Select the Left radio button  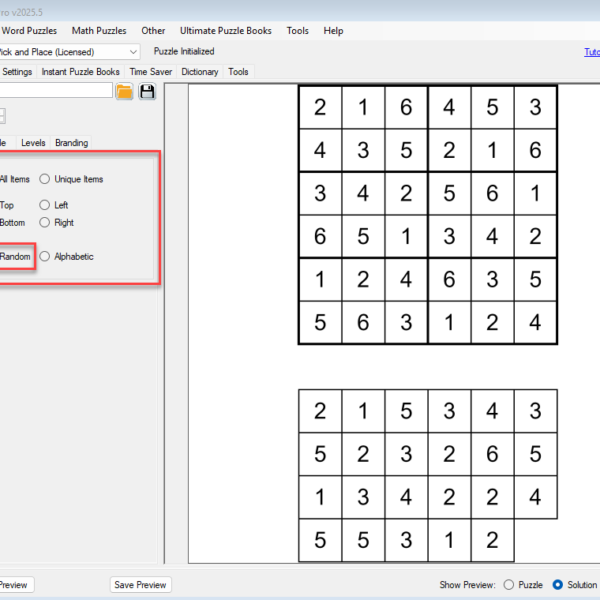pos(44,205)
